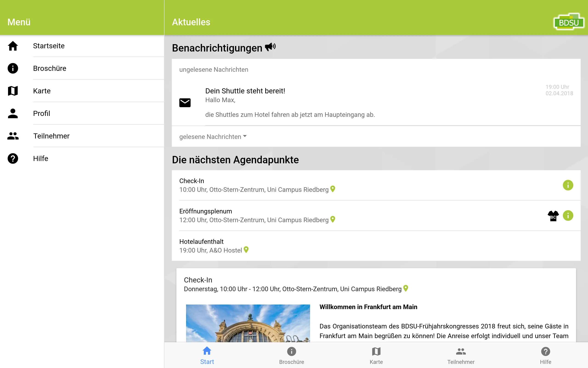The image size is (588, 368).
Task: Open Startseite from side menu
Action: coord(82,46)
